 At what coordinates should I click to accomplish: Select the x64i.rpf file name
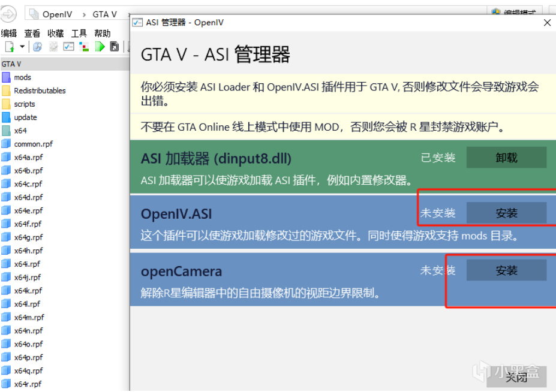point(27,264)
